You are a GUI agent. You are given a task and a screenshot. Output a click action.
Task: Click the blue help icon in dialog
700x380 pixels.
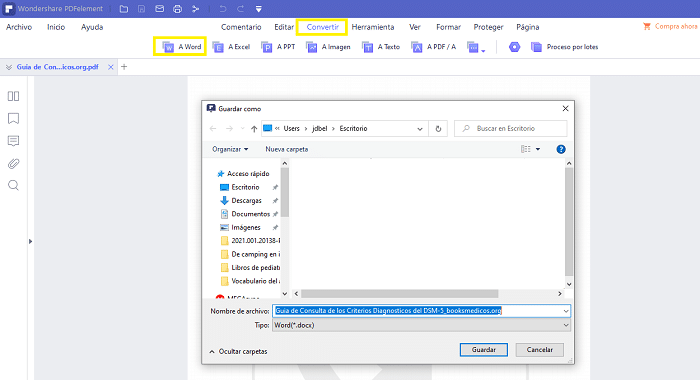(x=561, y=149)
